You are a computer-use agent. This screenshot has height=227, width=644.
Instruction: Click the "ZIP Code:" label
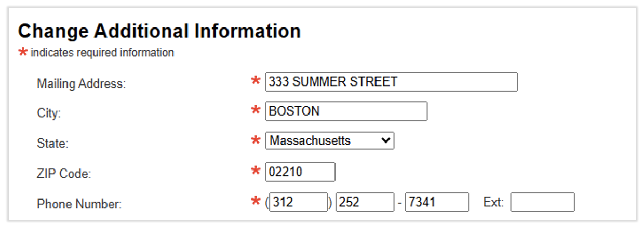click(63, 174)
